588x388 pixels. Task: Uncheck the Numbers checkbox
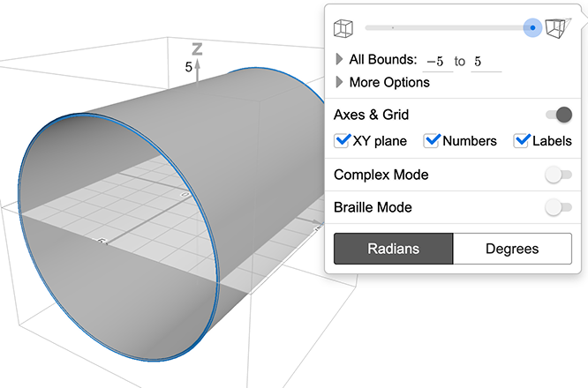[432, 140]
